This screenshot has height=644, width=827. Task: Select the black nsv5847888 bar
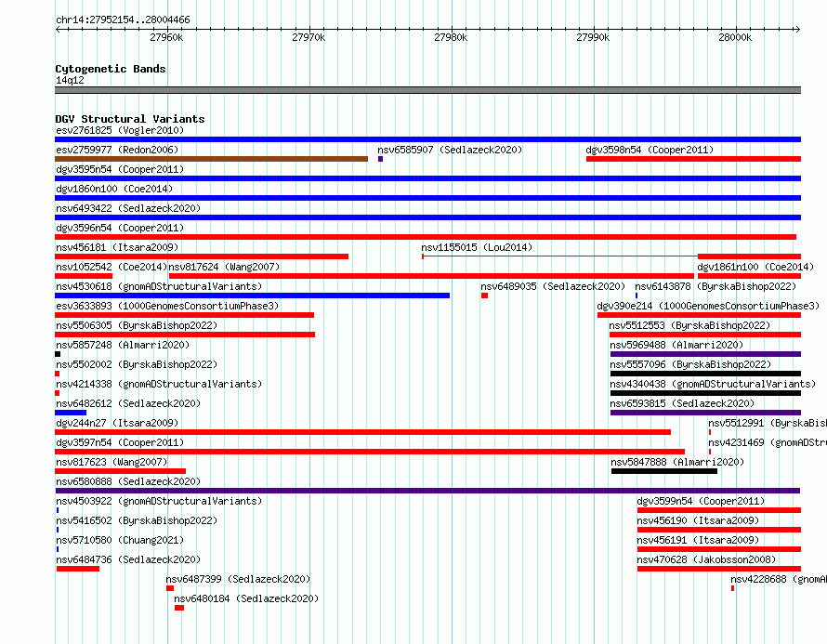664,471
